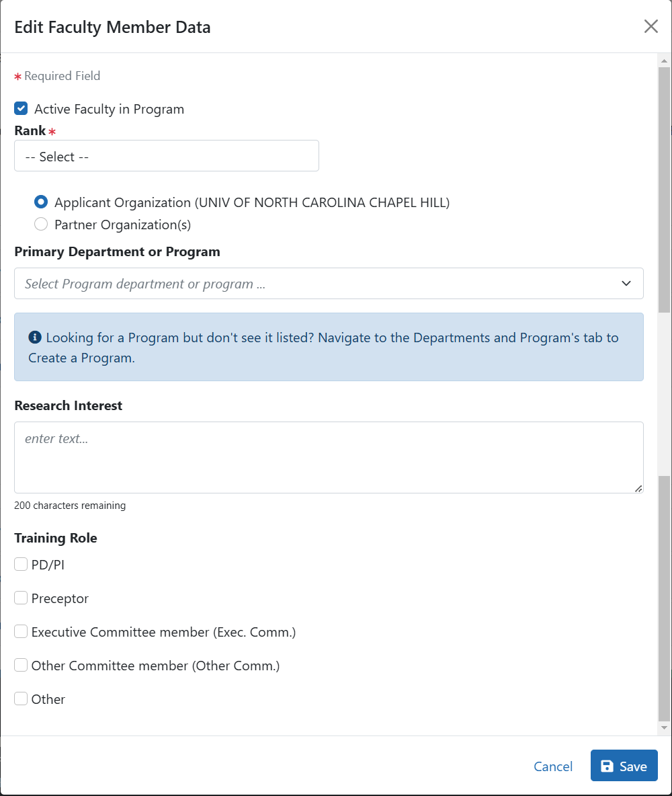Expand the department list using the chevron

point(626,283)
